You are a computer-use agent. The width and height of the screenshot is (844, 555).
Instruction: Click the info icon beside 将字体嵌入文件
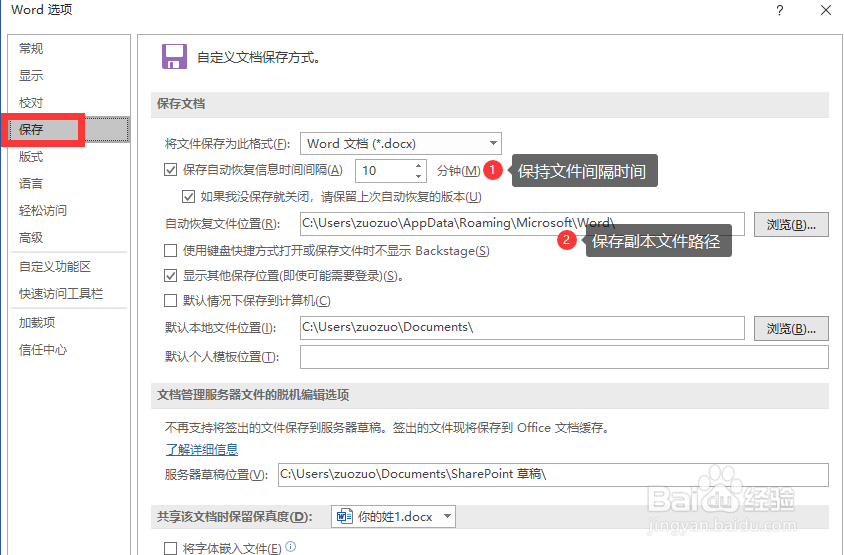[291, 546]
